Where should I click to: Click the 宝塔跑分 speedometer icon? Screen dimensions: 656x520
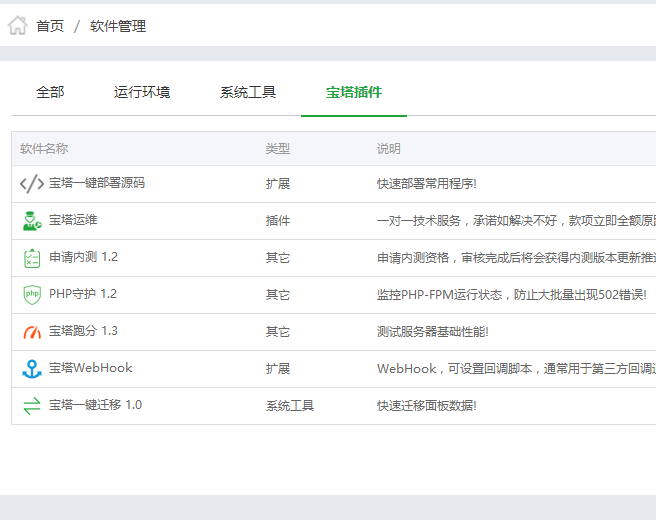coord(32,332)
